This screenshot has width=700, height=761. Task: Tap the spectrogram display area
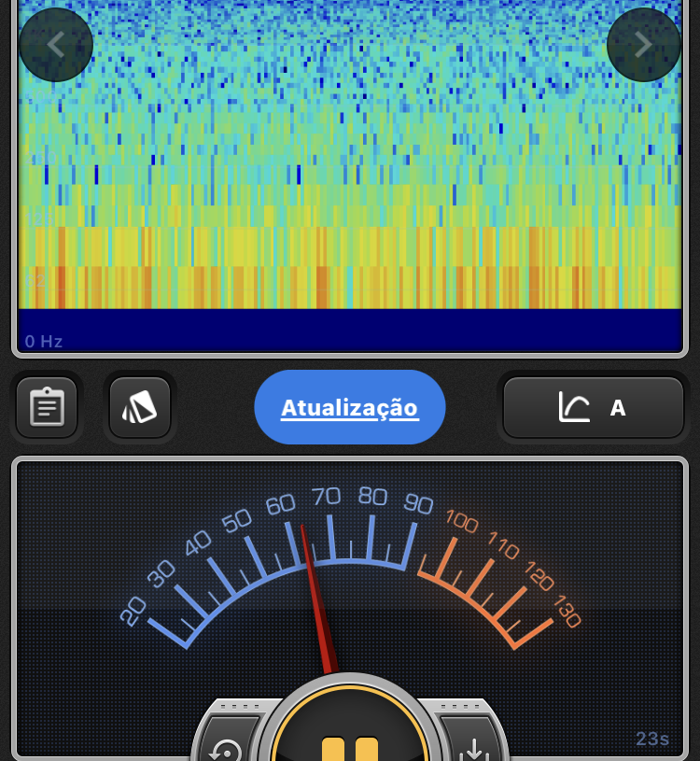(350, 159)
